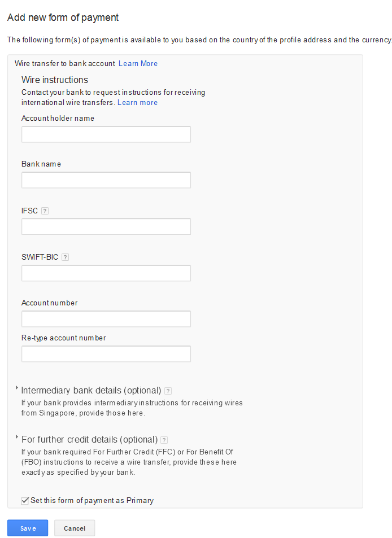The height and width of the screenshot is (538, 392).
Task: Focus the Re-type account number field
Action: coord(106,354)
